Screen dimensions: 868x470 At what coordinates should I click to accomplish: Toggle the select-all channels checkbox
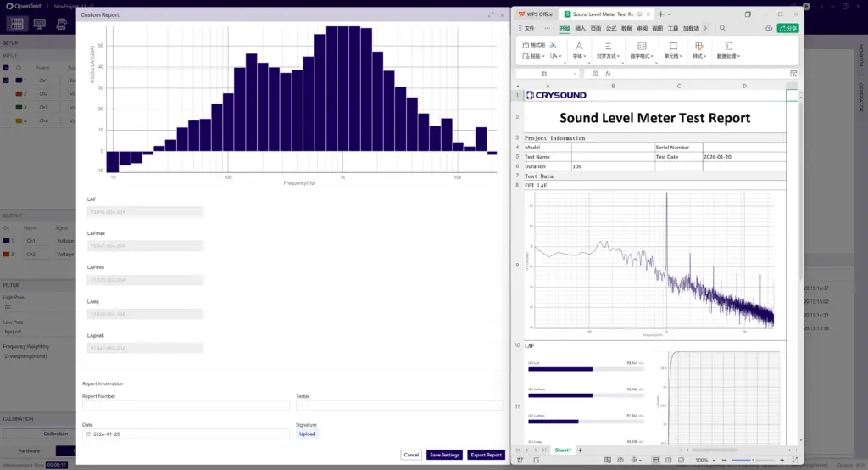pyautogui.click(x=7, y=67)
